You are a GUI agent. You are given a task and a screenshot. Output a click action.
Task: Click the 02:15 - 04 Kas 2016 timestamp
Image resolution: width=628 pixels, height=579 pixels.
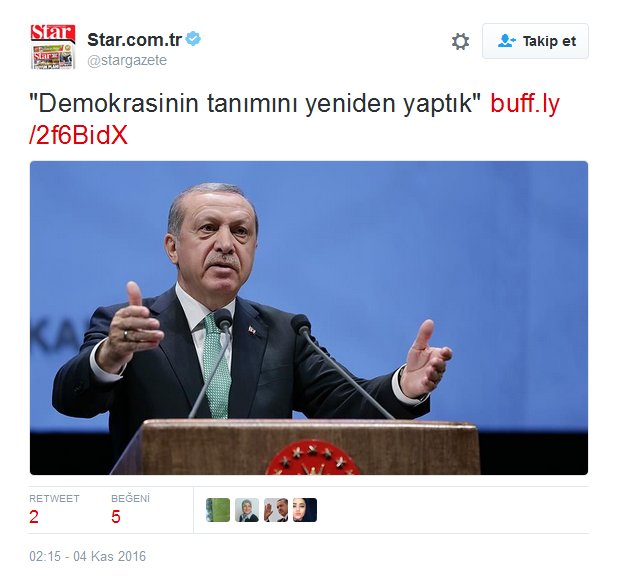[x=88, y=556]
